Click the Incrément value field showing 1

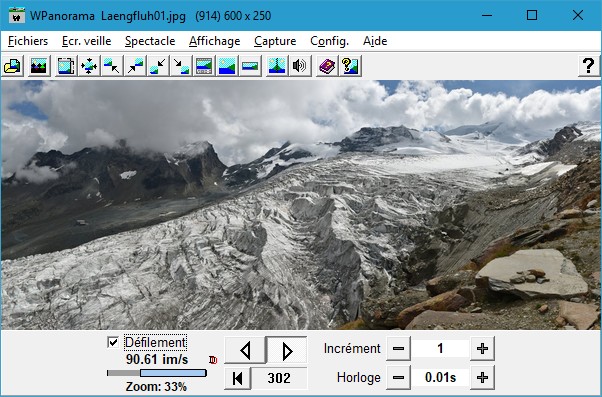pos(440,349)
